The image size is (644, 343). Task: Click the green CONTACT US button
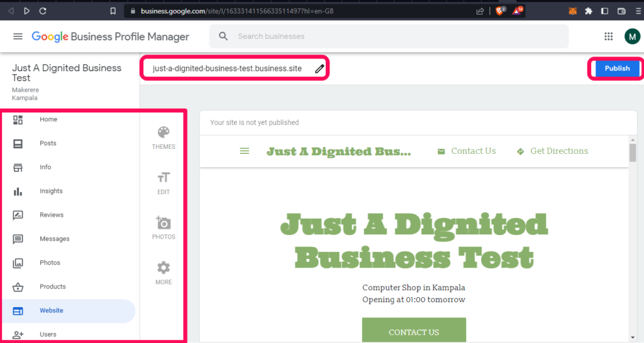414,330
